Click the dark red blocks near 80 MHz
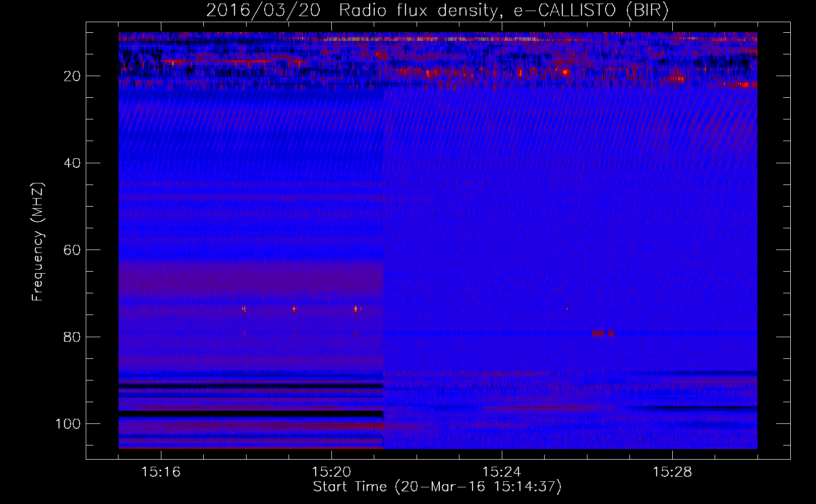Image resolution: width=816 pixels, height=504 pixels. click(603, 333)
